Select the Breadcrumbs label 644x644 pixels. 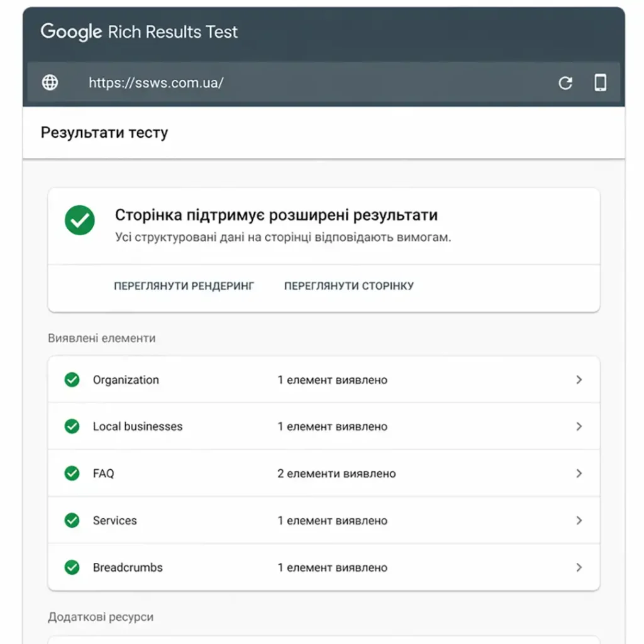(x=128, y=567)
